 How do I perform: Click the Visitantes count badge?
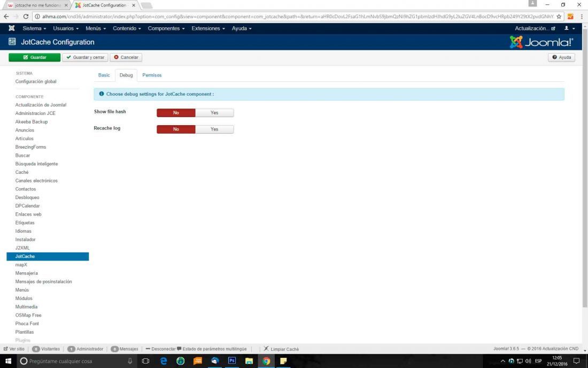[36, 349]
